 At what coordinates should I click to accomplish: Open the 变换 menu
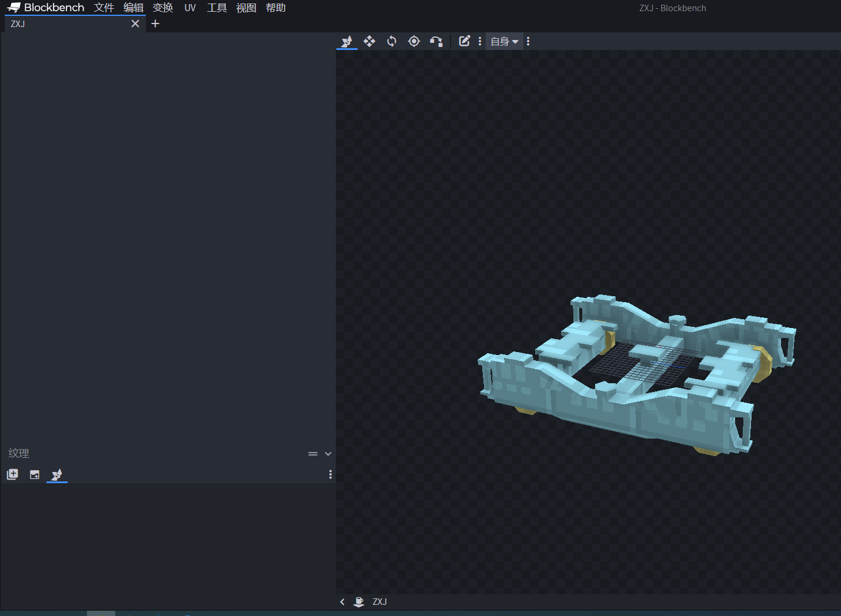163,8
